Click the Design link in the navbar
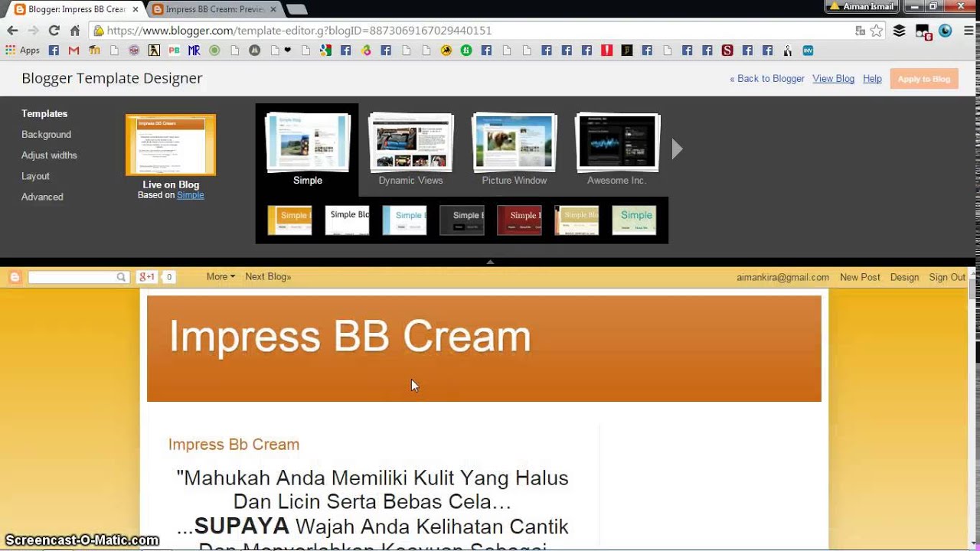 (x=904, y=277)
